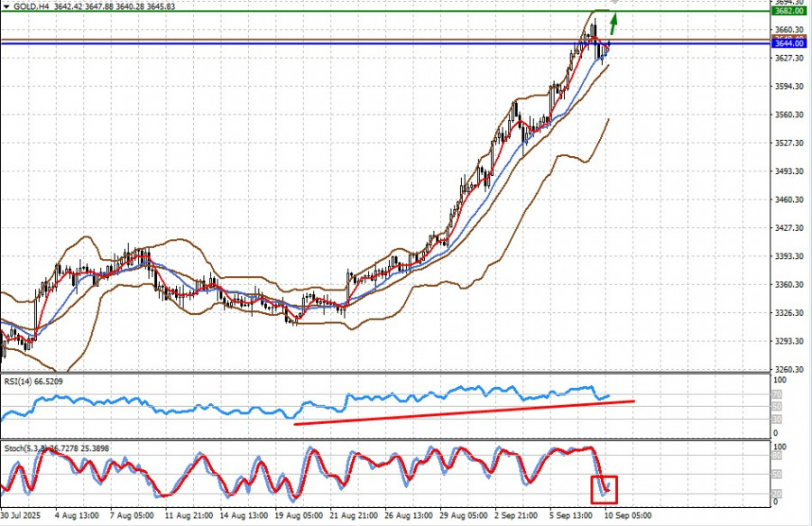The image size is (812, 526).
Task: Select the blue horizontal line at 3644
Action: tap(385, 43)
